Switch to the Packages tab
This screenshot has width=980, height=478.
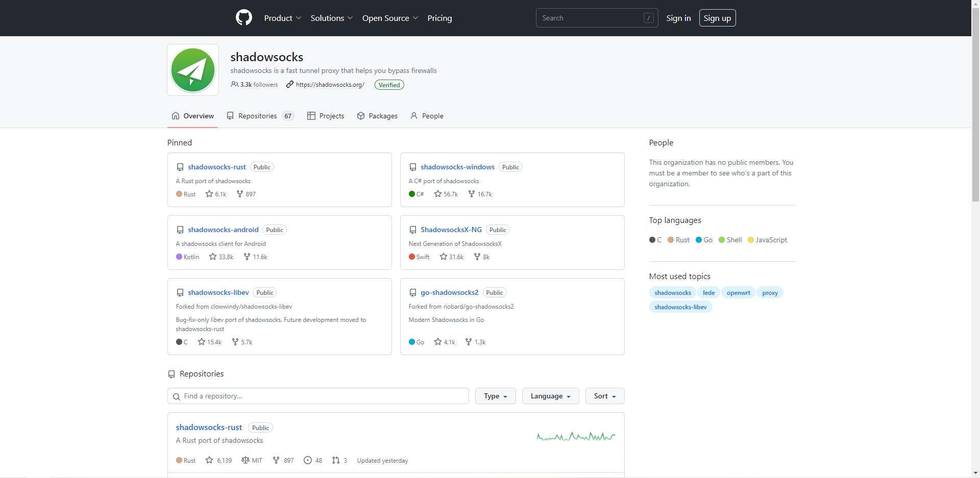(x=377, y=116)
